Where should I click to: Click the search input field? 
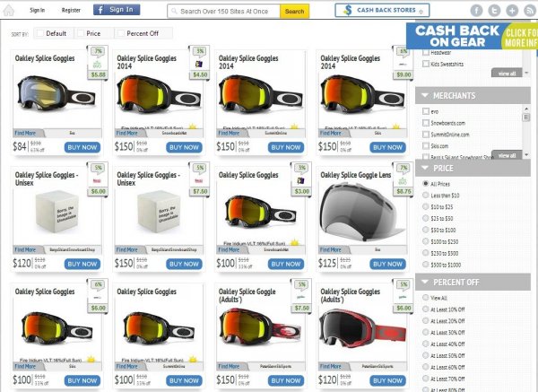pos(228,12)
